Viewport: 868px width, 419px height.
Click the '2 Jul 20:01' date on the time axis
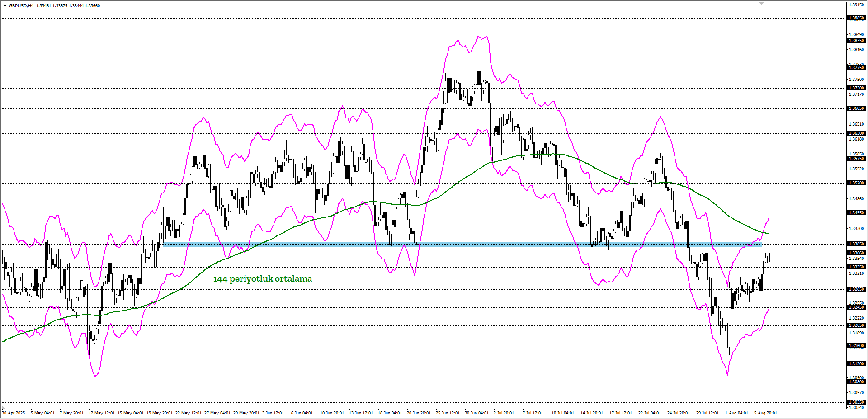pyautogui.click(x=504, y=413)
